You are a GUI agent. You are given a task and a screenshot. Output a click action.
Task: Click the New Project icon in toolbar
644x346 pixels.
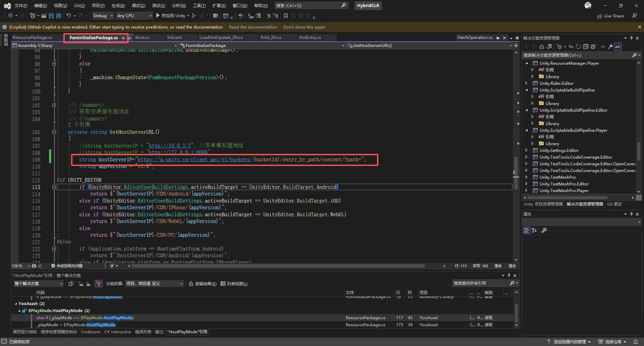point(32,16)
